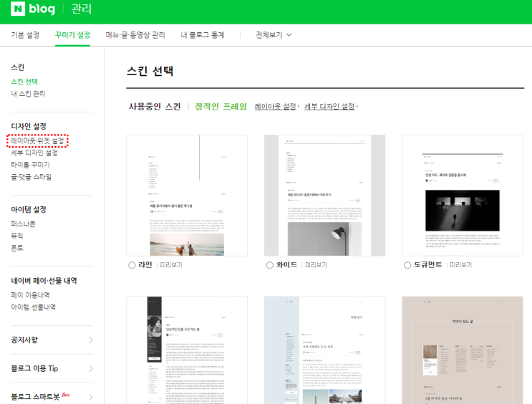The height and width of the screenshot is (404, 532).
Task: Click the 도큐먼트 skin name label
Action: pos(428,265)
